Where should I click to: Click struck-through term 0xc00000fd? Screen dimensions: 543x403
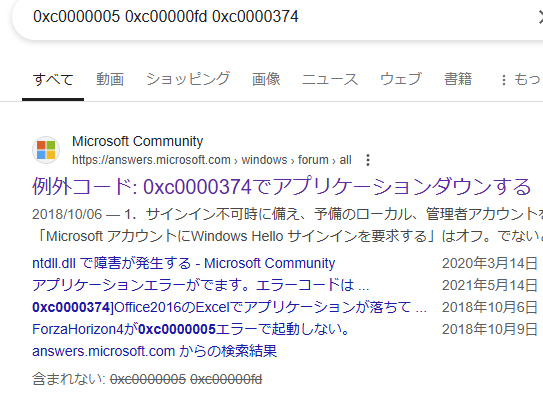pyautogui.click(x=226, y=379)
